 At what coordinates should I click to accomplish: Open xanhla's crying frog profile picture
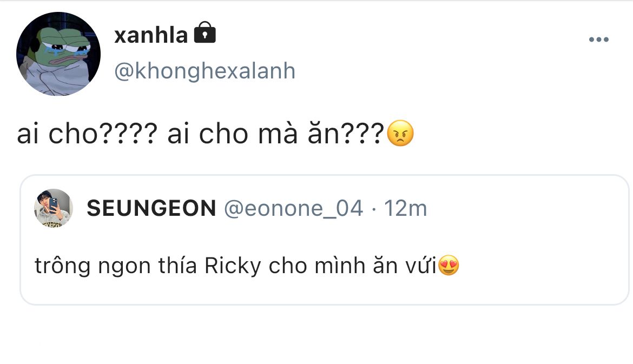[58, 54]
